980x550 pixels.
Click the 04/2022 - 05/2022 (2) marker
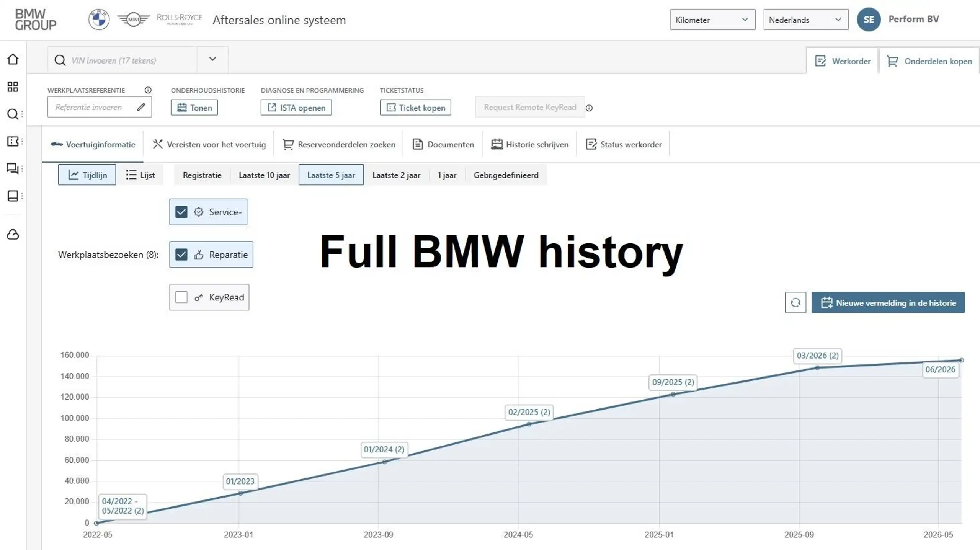(x=123, y=506)
